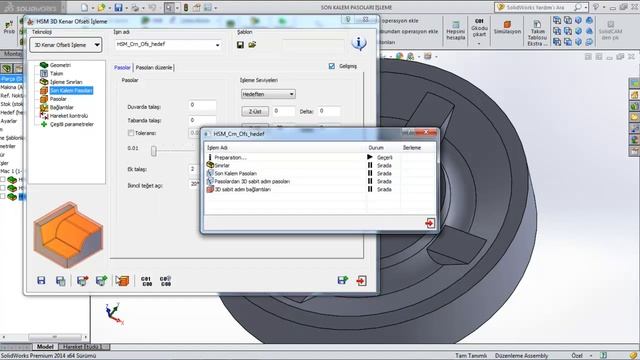Viewport: 640px width, 360px height.
Task: Click the Tabanda talaş input field
Action: tap(202, 120)
